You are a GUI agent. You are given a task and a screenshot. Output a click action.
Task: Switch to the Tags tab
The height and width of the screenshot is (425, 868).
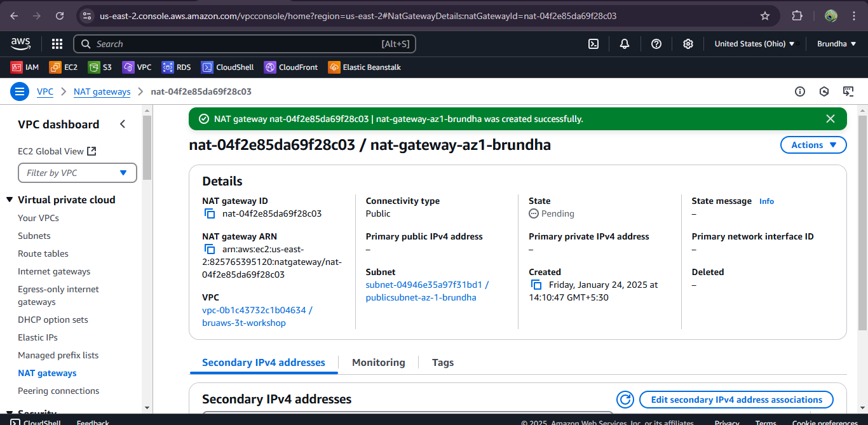pyautogui.click(x=443, y=363)
